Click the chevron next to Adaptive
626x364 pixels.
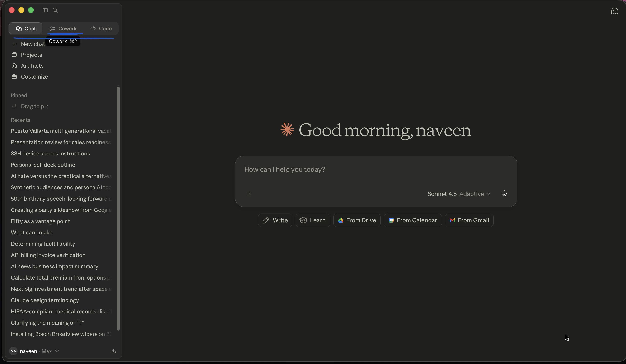[x=488, y=194]
